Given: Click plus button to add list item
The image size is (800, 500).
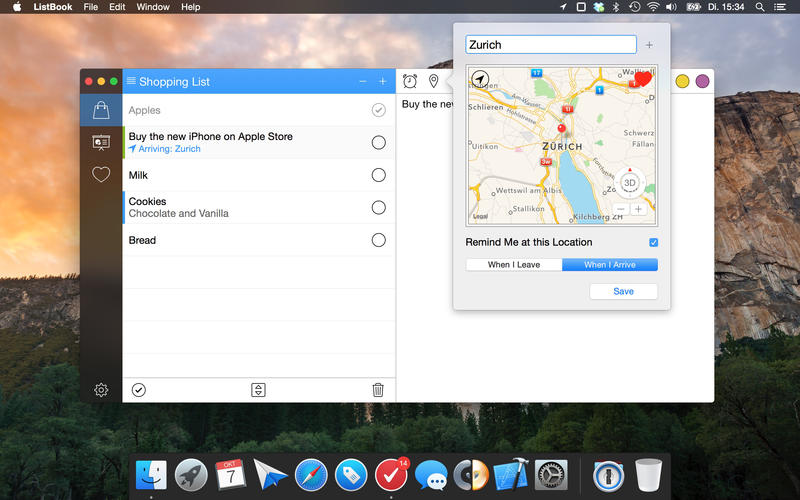Looking at the screenshot, I should click(x=382, y=81).
